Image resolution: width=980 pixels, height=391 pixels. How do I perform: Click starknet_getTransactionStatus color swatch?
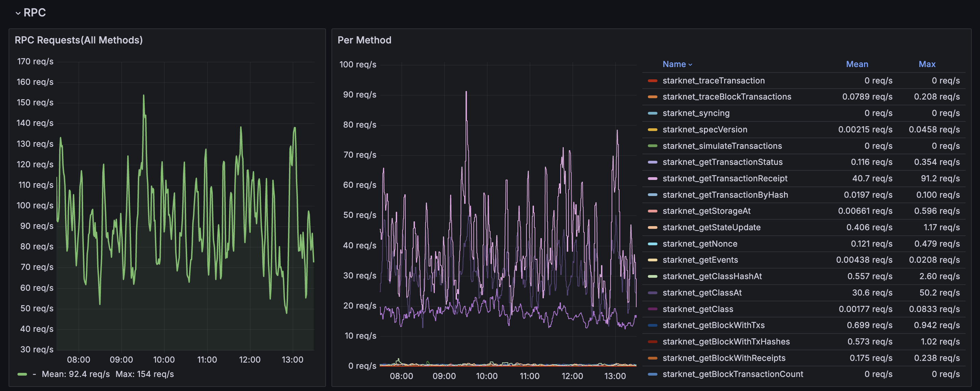coord(652,162)
